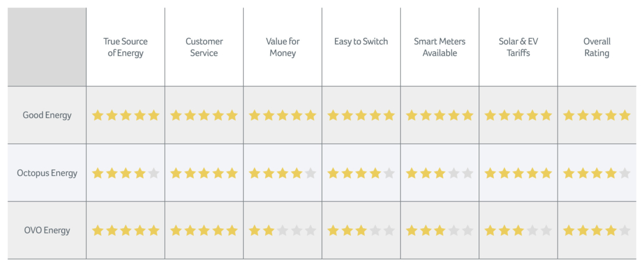Click Octopus Energy's Value for Money stars

click(283, 173)
